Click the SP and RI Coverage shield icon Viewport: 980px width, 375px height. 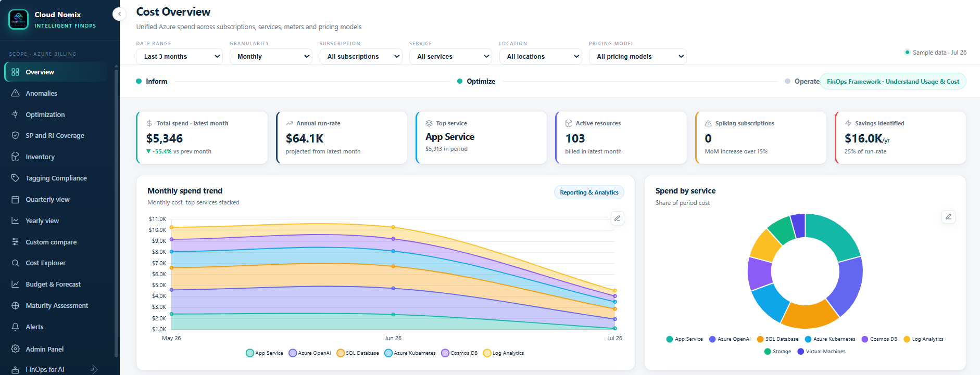(x=15, y=135)
